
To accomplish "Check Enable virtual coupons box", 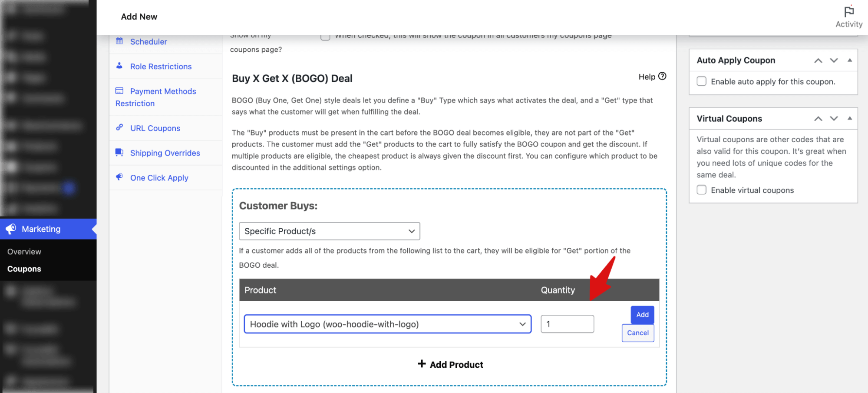I will [701, 190].
